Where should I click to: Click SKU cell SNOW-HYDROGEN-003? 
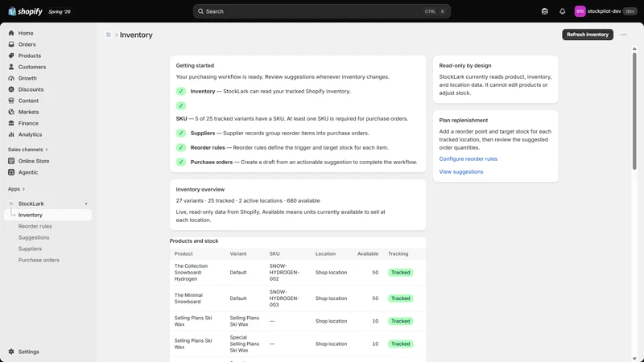point(284,298)
